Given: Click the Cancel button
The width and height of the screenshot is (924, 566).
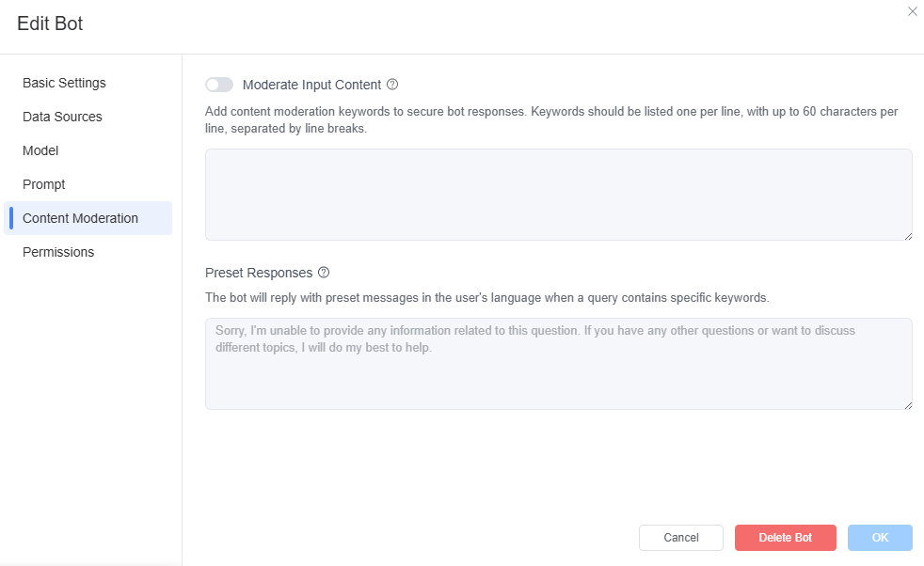Looking at the screenshot, I should pos(681,538).
